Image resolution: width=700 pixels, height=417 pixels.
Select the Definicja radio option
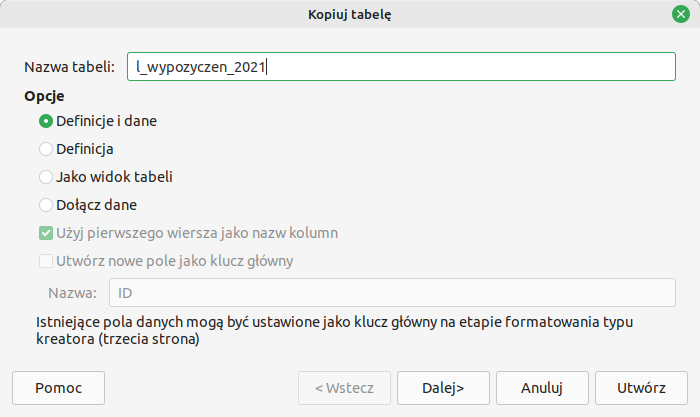[76, 149]
